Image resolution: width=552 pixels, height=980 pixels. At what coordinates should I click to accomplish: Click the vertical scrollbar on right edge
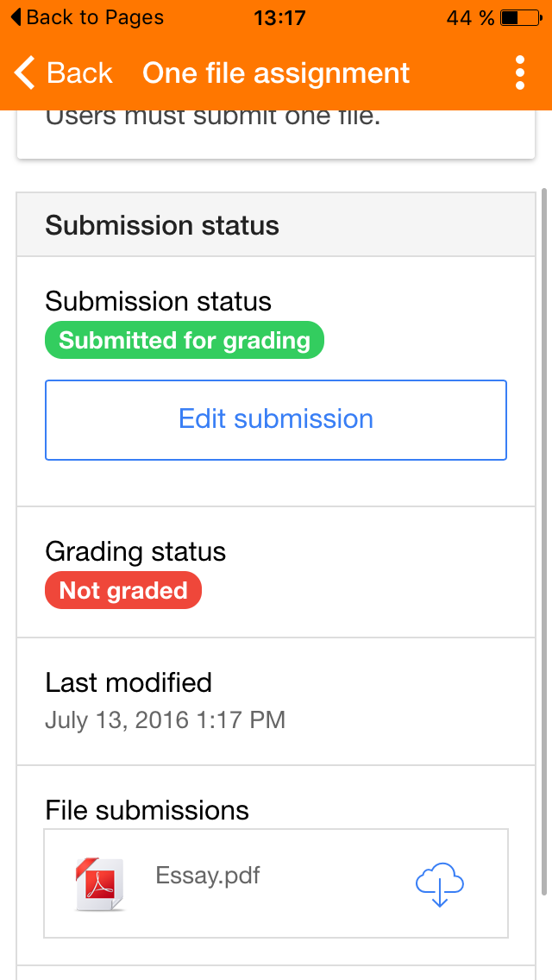pos(544,543)
